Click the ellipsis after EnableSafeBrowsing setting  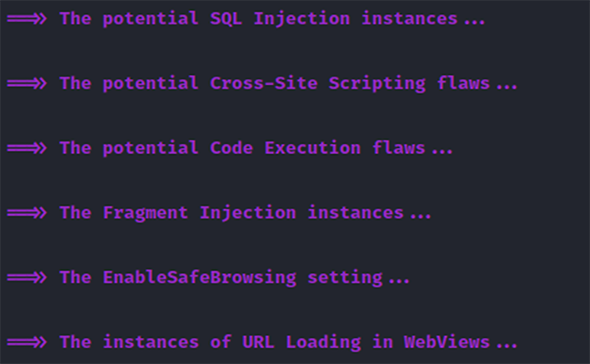(400, 281)
